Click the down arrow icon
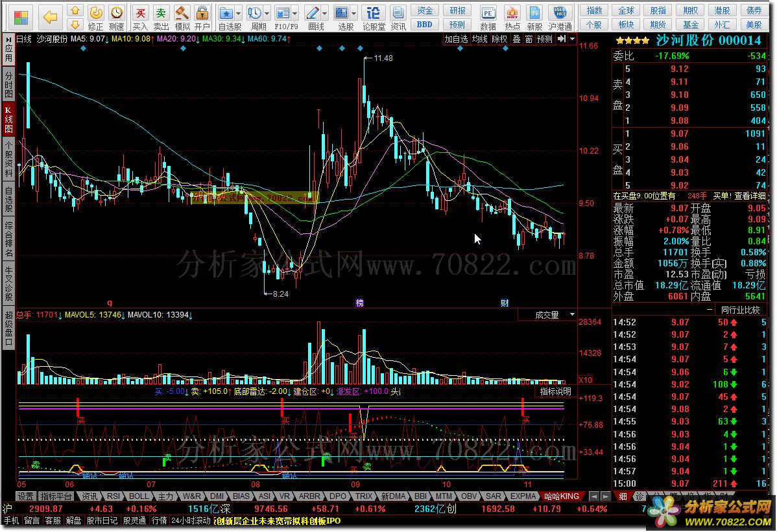 (75, 24)
